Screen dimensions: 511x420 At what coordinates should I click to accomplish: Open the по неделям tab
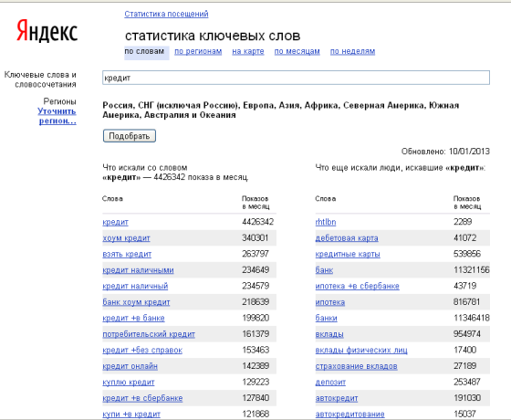pyautogui.click(x=352, y=51)
